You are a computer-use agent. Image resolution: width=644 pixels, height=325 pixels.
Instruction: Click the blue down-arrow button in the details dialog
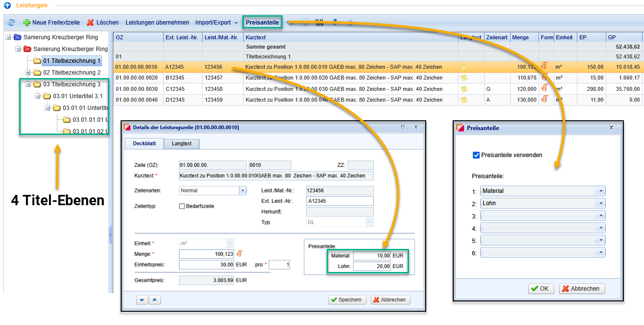tap(142, 300)
